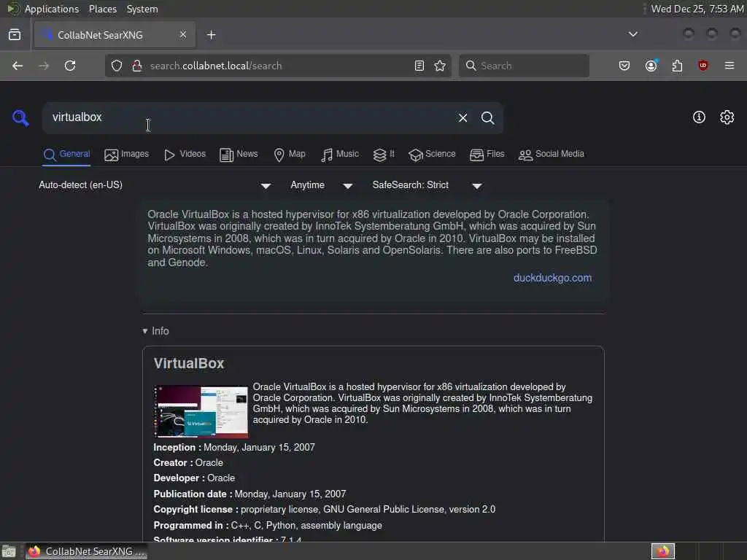Click the VirtualBox infobox thumbnail image
Screen dimensions: 747x560
pos(201,411)
